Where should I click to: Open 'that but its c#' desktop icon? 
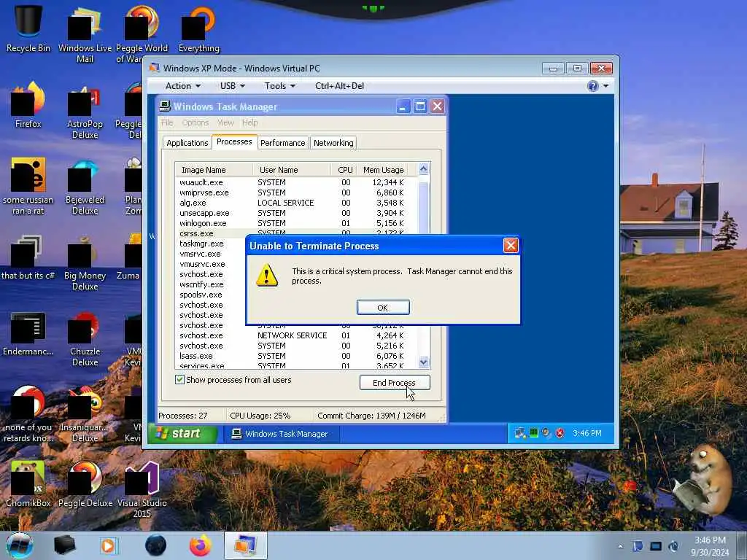[x=28, y=257]
